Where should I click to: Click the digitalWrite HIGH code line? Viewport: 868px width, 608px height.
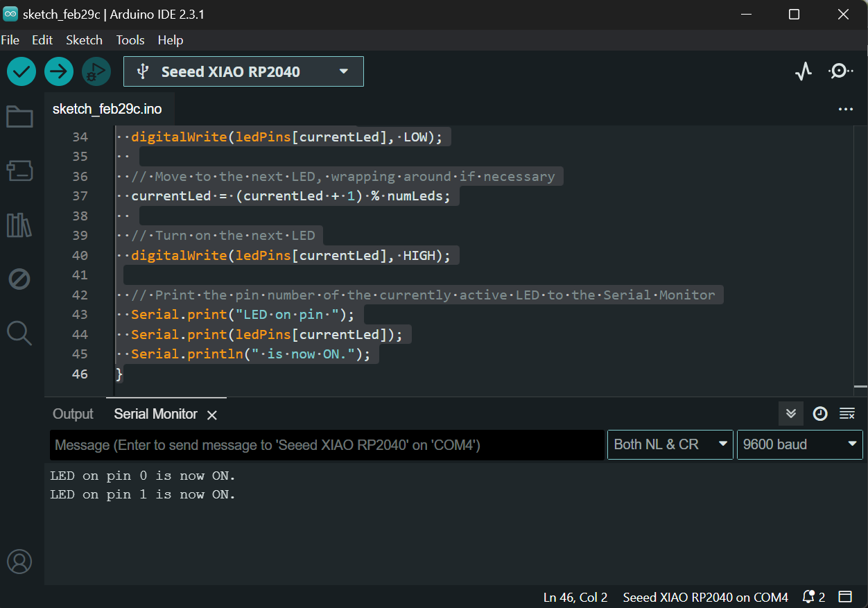pyautogui.click(x=290, y=256)
